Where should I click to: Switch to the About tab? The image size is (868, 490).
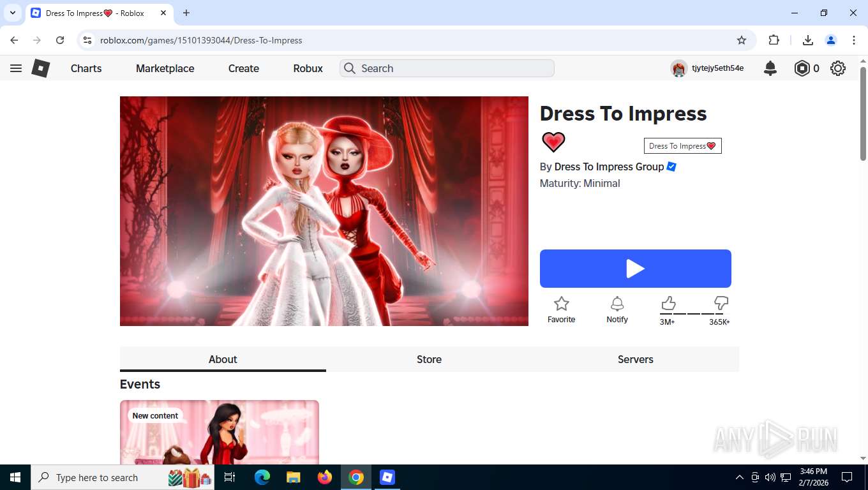tap(223, 359)
